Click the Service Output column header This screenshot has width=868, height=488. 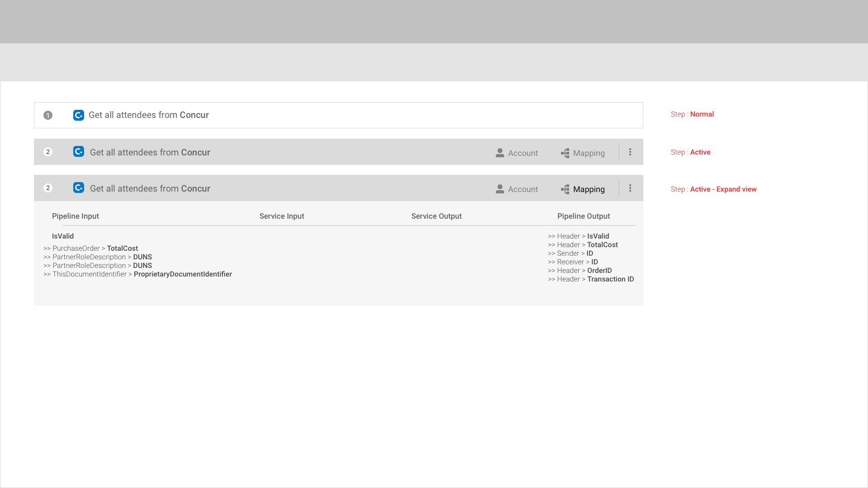coord(436,216)
